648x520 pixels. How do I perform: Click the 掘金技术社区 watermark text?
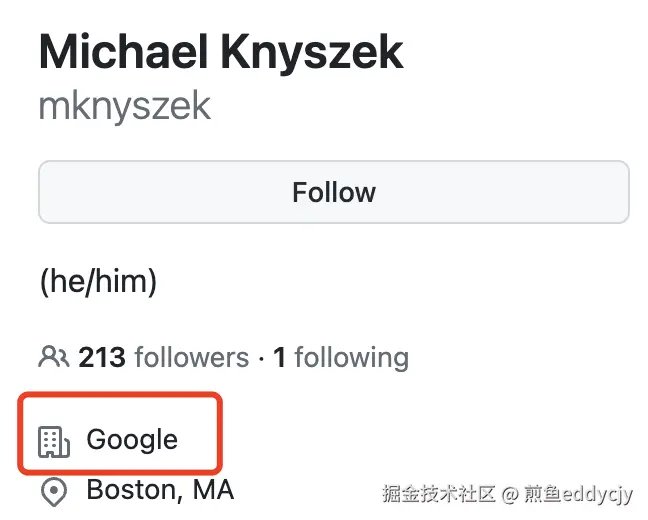(439, 493)
